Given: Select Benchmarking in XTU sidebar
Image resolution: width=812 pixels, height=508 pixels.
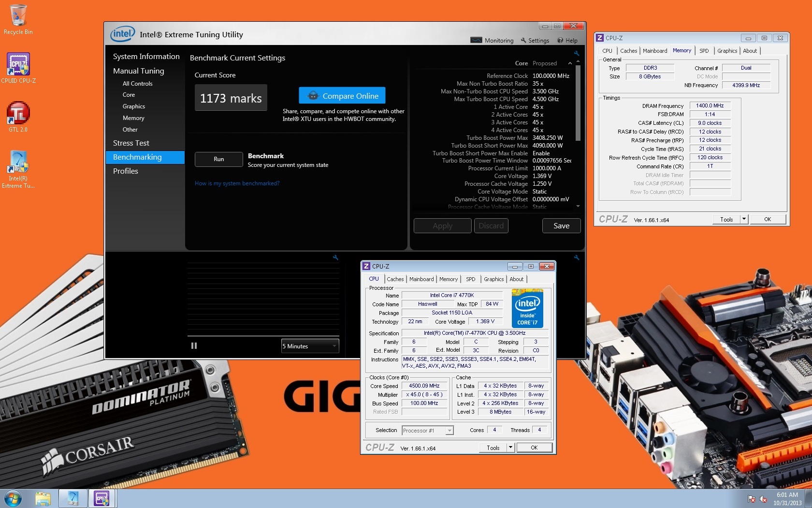Looking at the screenshot, I should pos(145,157).
